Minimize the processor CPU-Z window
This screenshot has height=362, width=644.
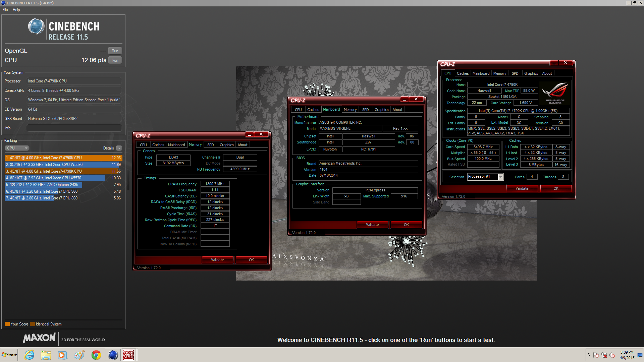click(554, 63)
